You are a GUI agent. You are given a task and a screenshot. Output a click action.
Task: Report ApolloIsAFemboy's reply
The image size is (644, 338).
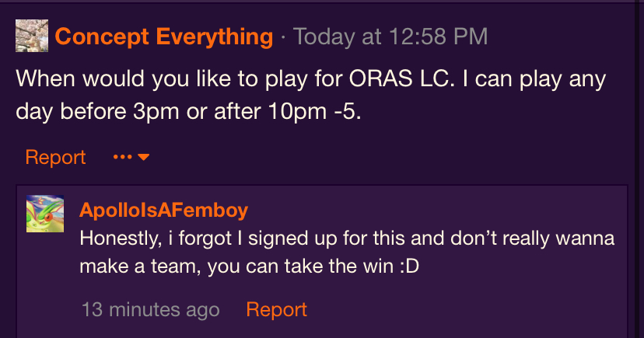276,309
